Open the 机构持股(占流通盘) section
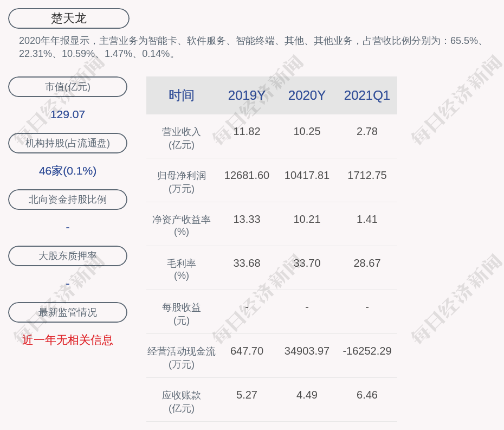This screenshot has width=504, height=430. pos(68,143)
